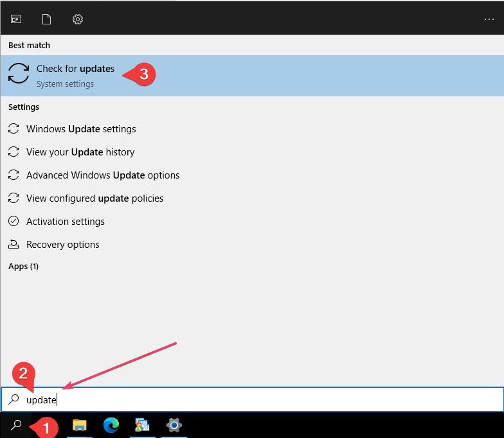Click in the search box containing update

click(257, 399)
